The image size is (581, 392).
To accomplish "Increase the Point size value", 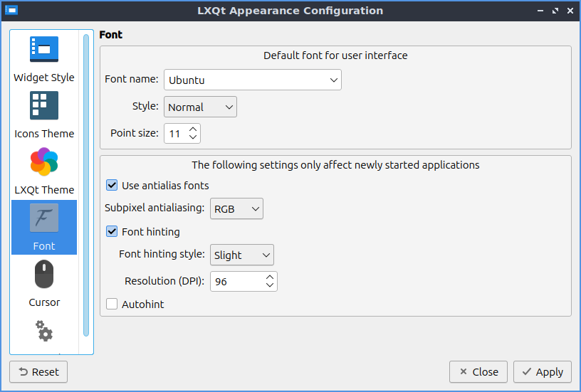I will tap(193, 129).
